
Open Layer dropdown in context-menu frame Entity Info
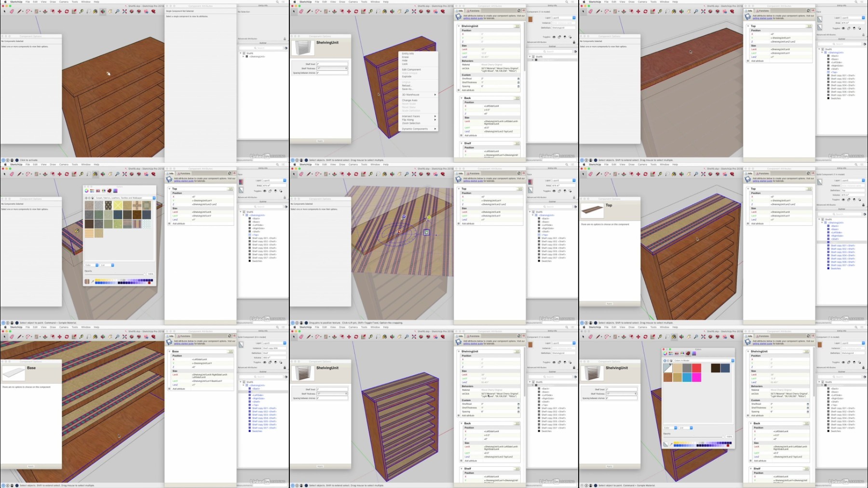click(x=564, y=18)
